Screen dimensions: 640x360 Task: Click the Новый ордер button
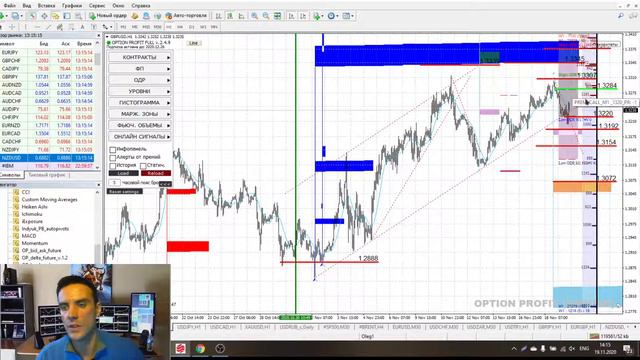tap(108, 16)
